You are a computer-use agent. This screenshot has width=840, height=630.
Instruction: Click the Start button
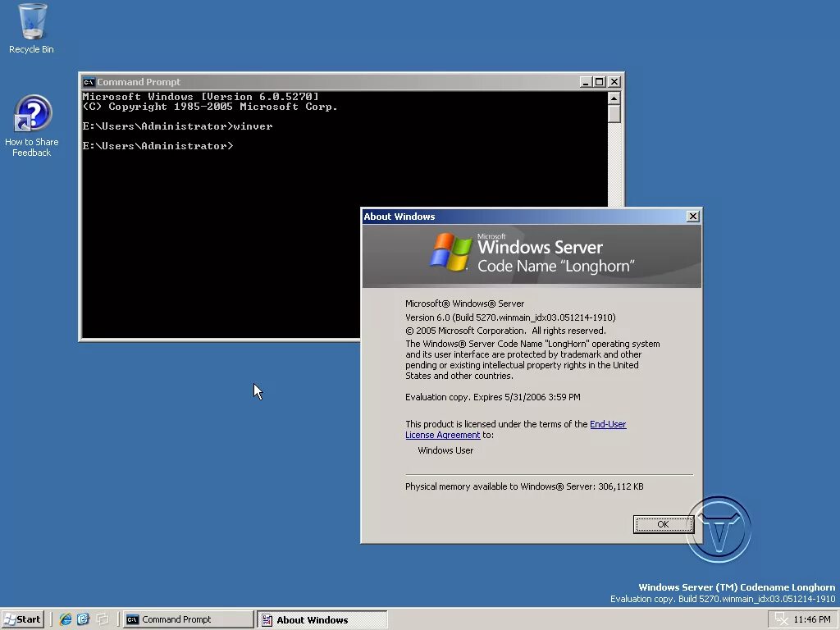pyautogui.click(x=22, y=619)
